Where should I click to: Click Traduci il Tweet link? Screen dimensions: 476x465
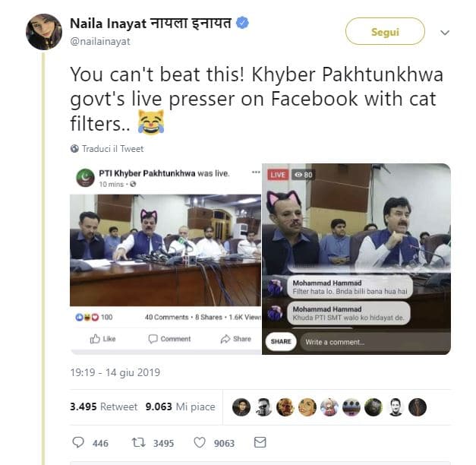tap(112, 149)
